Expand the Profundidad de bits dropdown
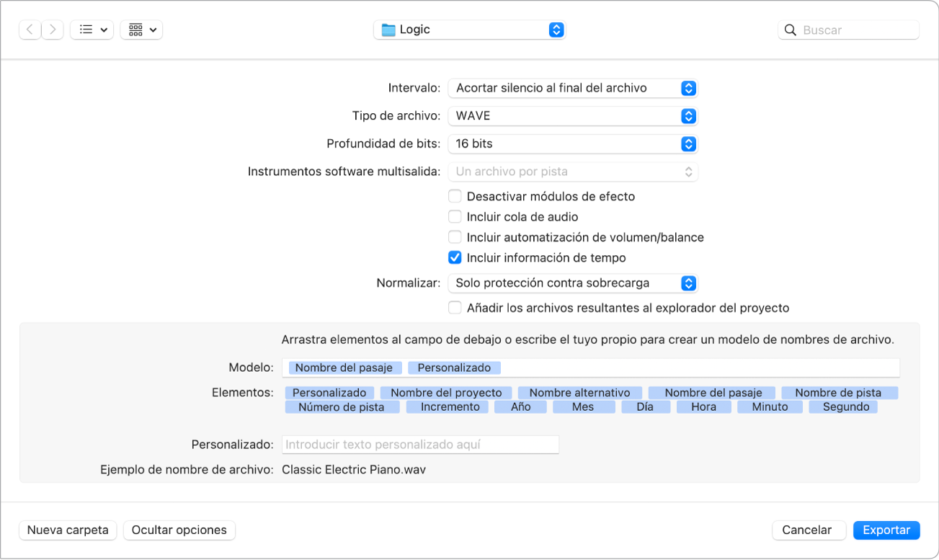 point(573,143)
